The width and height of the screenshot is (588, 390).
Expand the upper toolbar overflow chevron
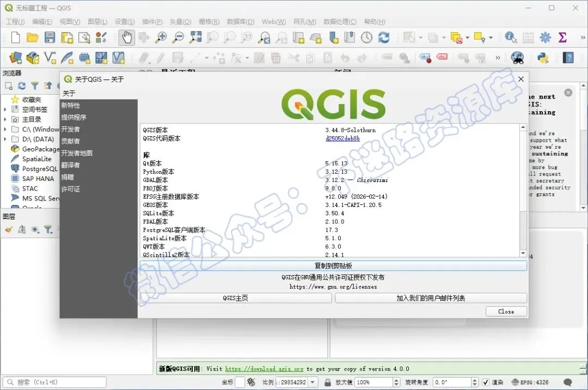583,38
